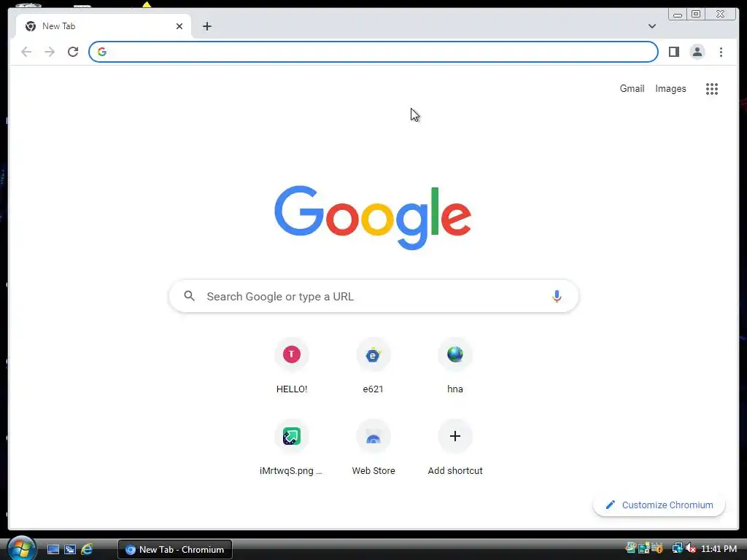Open the Google apps grid
This screenshot has height=560, width=747.
tap(711, 88)
